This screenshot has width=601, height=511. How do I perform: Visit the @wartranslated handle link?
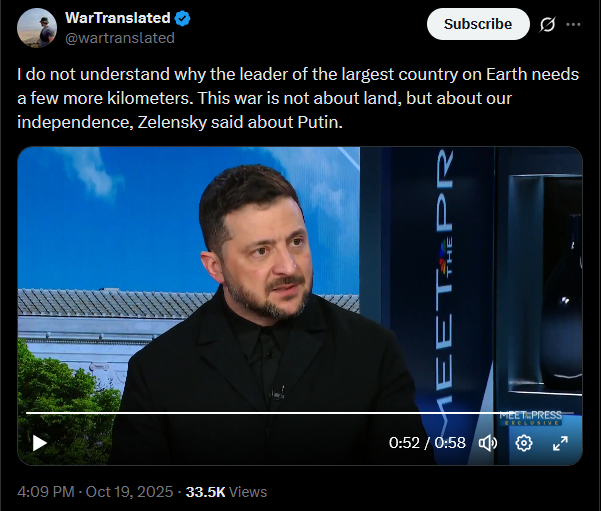pos(120,38)
